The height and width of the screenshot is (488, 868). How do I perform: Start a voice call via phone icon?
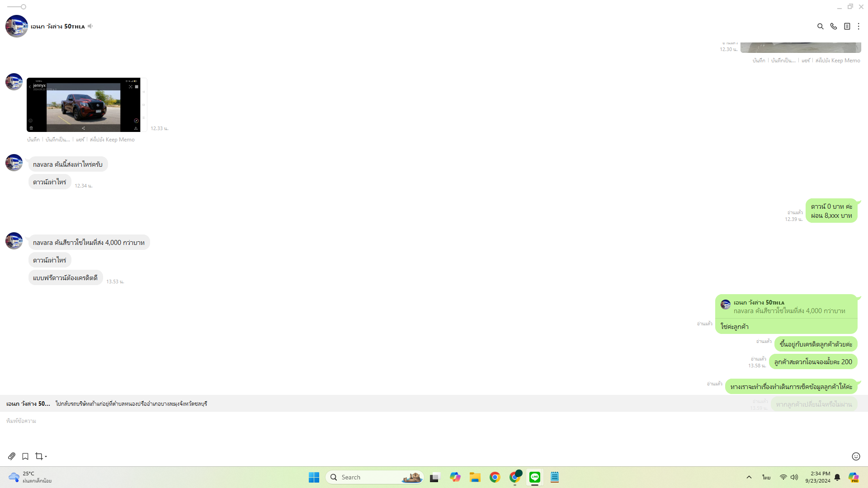833,27
